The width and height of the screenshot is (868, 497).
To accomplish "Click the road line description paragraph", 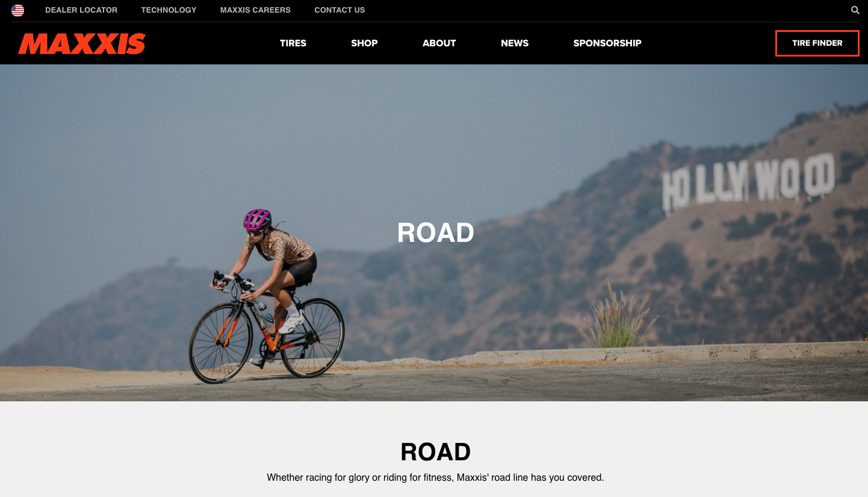I will click(435, 478).
